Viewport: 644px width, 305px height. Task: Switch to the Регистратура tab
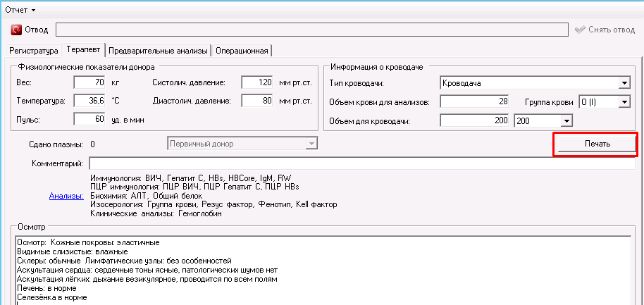33,51
